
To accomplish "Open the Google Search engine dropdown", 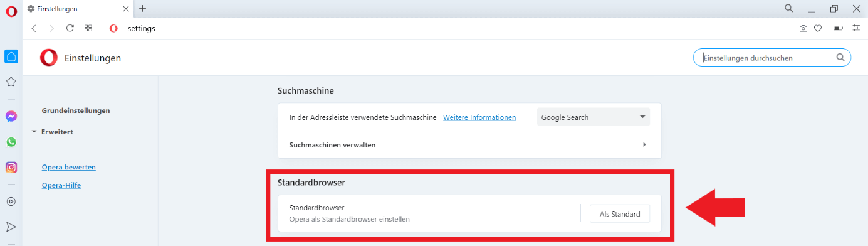I will [593, 117].
